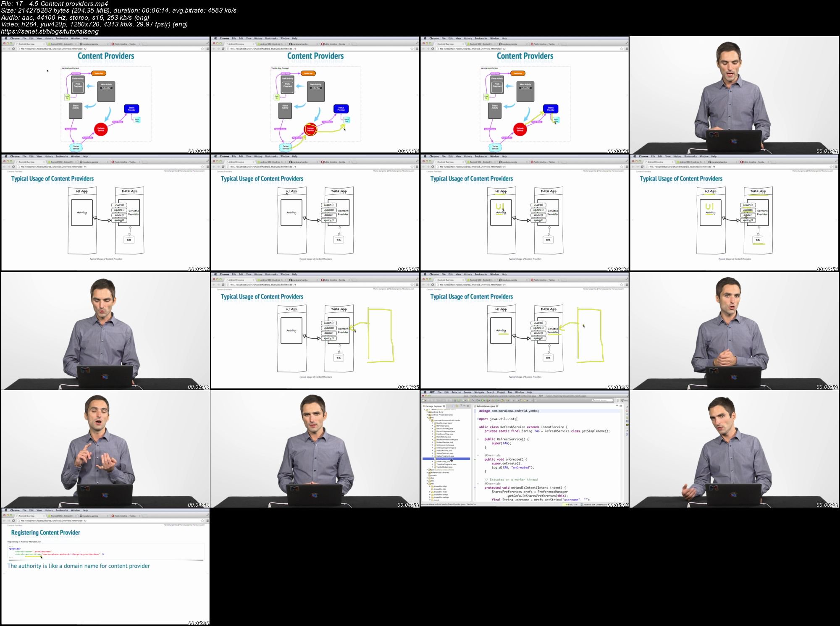Open the 00:05:23 presenter thumbnail
840x626 pixels.
(734, 449)
